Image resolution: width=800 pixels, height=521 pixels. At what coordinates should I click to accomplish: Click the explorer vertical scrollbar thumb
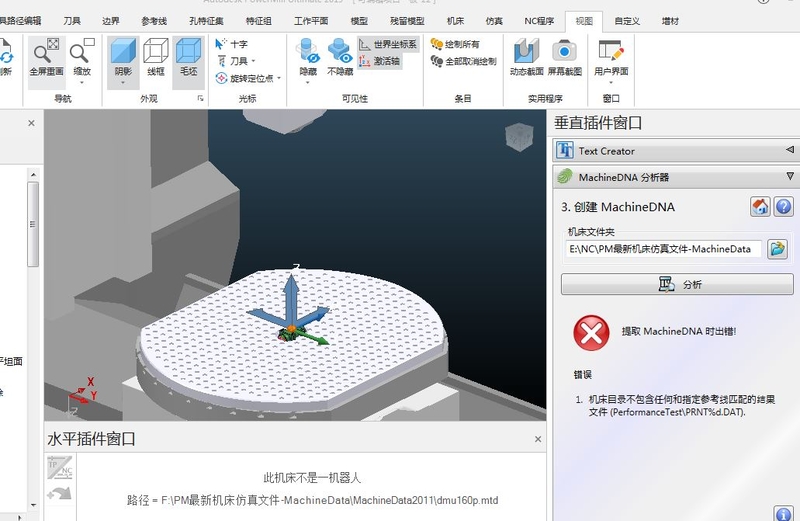click(x=33, y=224)
